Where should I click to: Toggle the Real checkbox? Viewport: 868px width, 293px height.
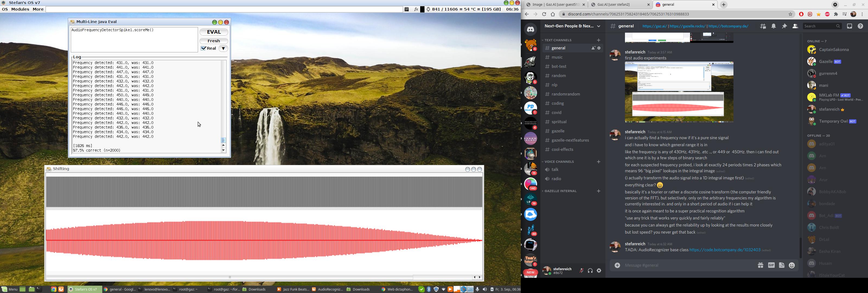click(x=203, y=49)
